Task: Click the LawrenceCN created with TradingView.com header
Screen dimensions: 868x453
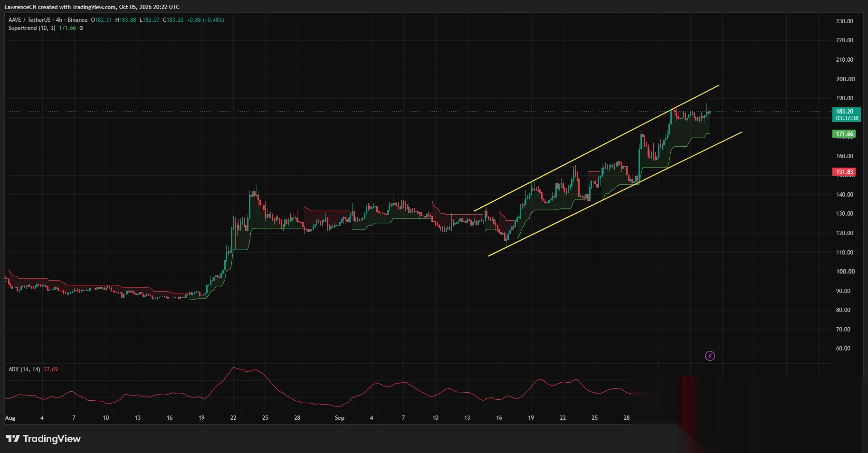Action: (x=92, y=7)
